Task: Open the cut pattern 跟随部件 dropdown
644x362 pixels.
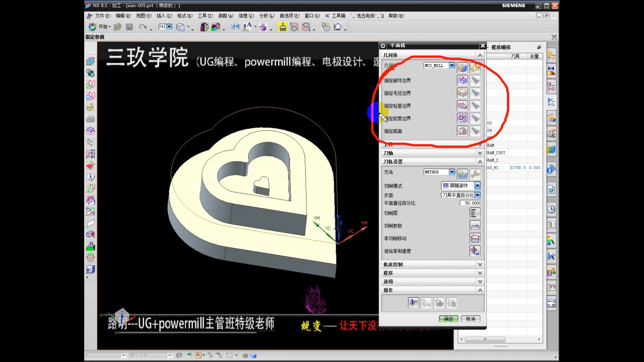Action: [477, 185]
